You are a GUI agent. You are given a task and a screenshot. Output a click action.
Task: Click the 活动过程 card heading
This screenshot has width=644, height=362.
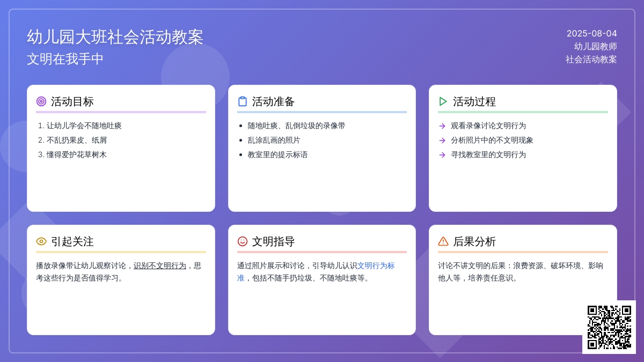point(474,101)
